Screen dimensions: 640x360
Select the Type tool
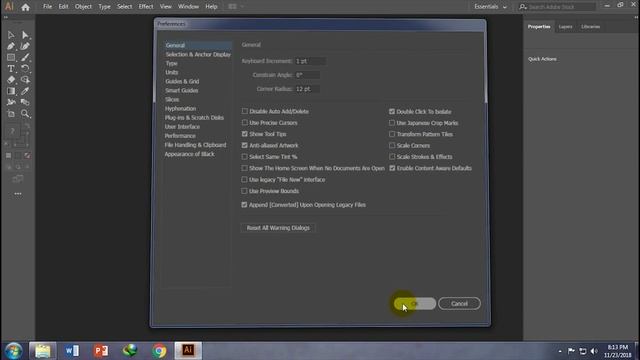coord(11,69)
